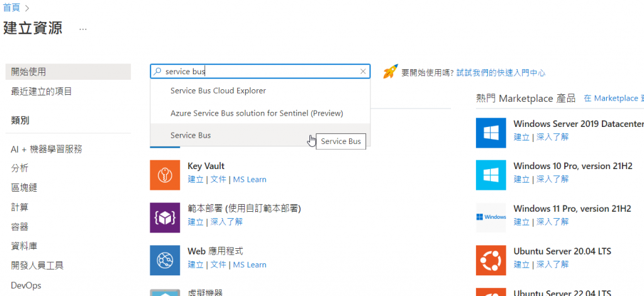Image resolution: width=644 pixels, height=296 pixels.
Task: Clear the search box with X
Action: coord(363,72)
